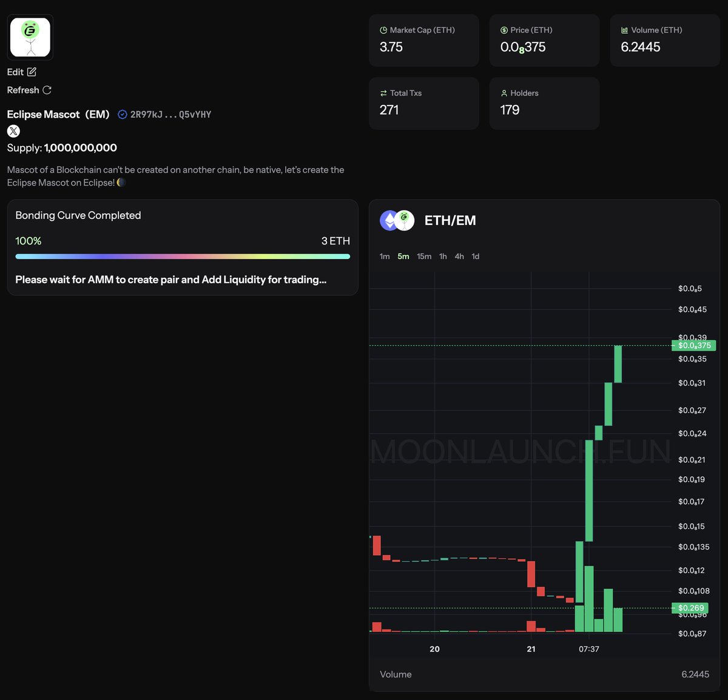Viewport: 728px width, 700px height.
Task: Select the 1m chart interval
Action: pos(385,257)
